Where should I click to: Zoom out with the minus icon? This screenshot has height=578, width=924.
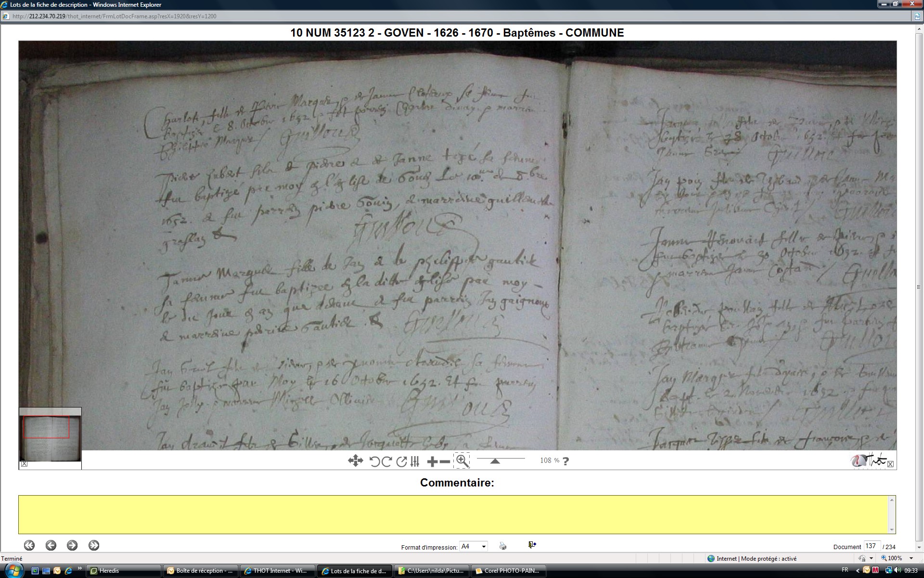coord(445,461)
